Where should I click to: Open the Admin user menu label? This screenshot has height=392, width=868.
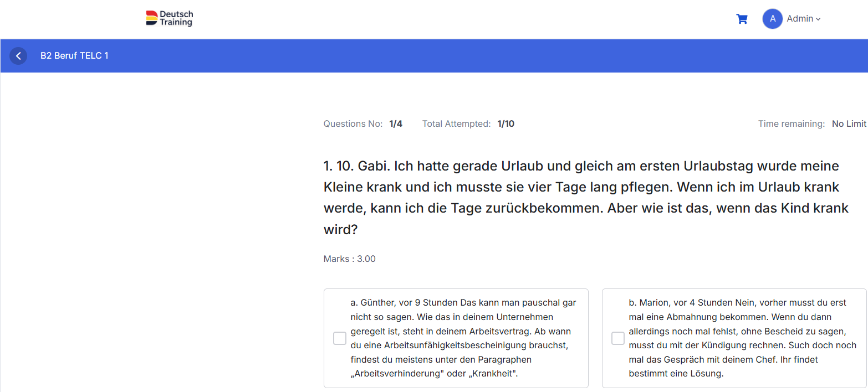pos(800,19)
